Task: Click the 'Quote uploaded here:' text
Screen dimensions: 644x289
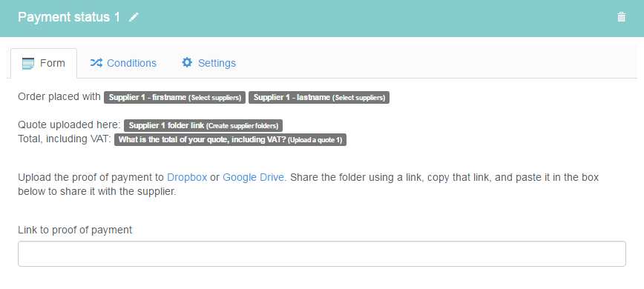Action: (x=70, y=125)
